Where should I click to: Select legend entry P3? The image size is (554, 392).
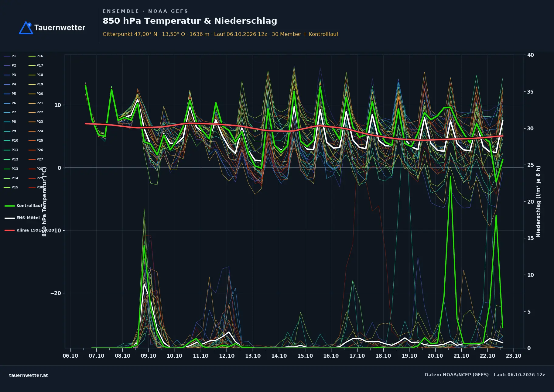click(10, 75)
